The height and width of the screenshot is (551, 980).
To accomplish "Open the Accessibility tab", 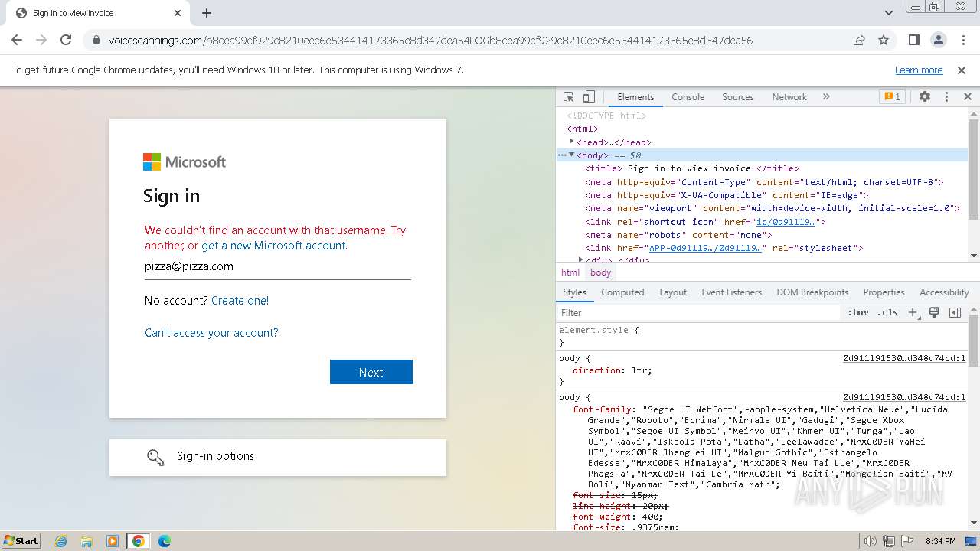I will point(944,292).
